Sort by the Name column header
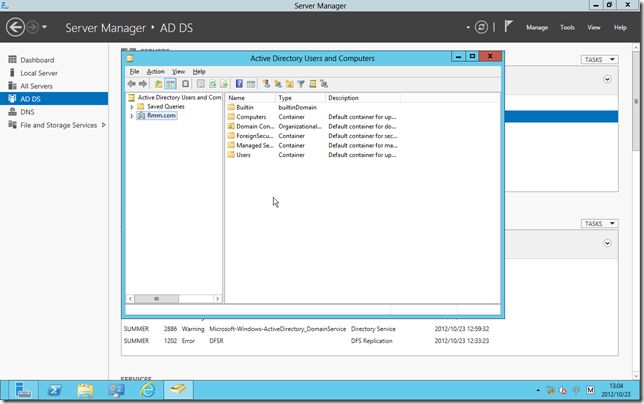This screenshot has width=644, height=404. pos(250,98)
